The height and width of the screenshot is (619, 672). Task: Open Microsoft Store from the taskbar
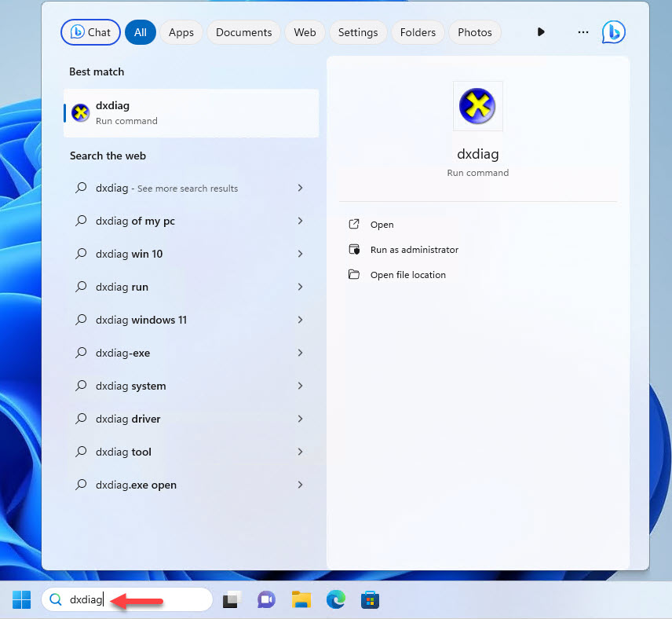pos(370,600)
